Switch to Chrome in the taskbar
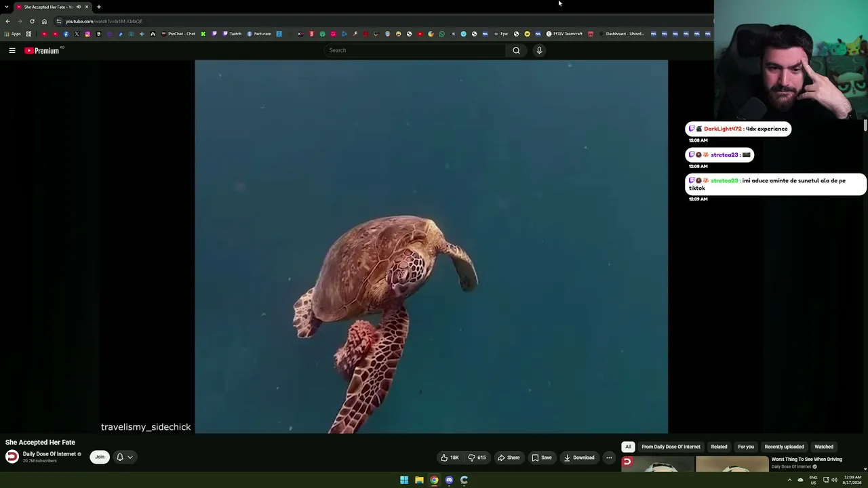Image resolution: width=868 pixels, height=488 pixels. tap(434, 480)
